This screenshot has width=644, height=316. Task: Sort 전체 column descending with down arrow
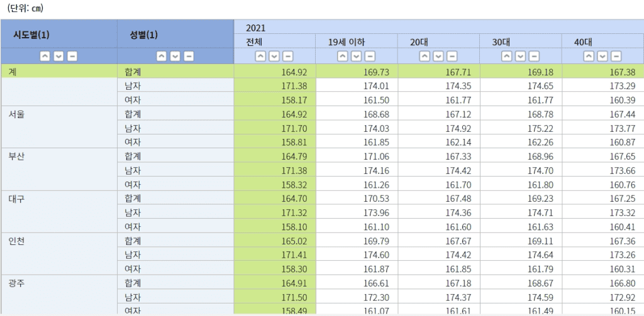click(274, 57)
